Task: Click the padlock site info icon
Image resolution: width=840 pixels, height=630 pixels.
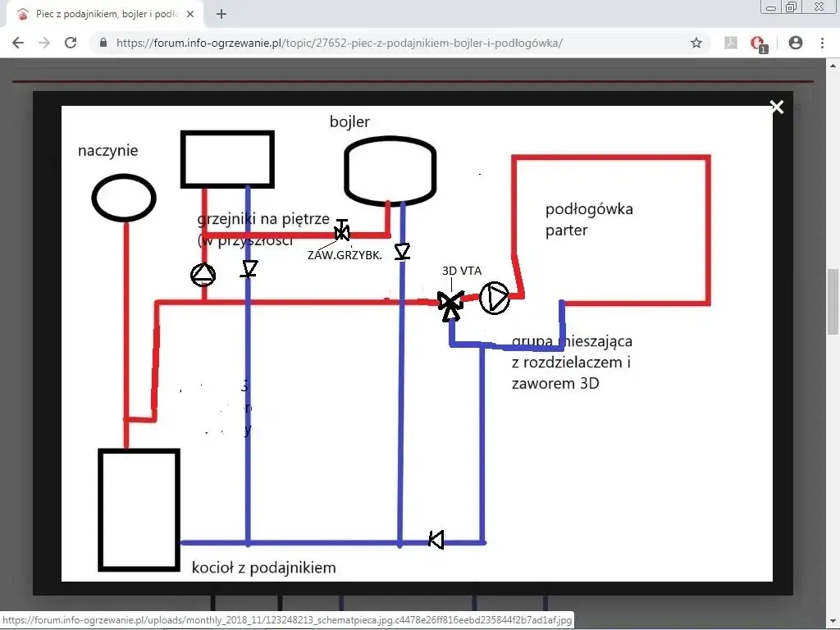Action: [103, 43]
